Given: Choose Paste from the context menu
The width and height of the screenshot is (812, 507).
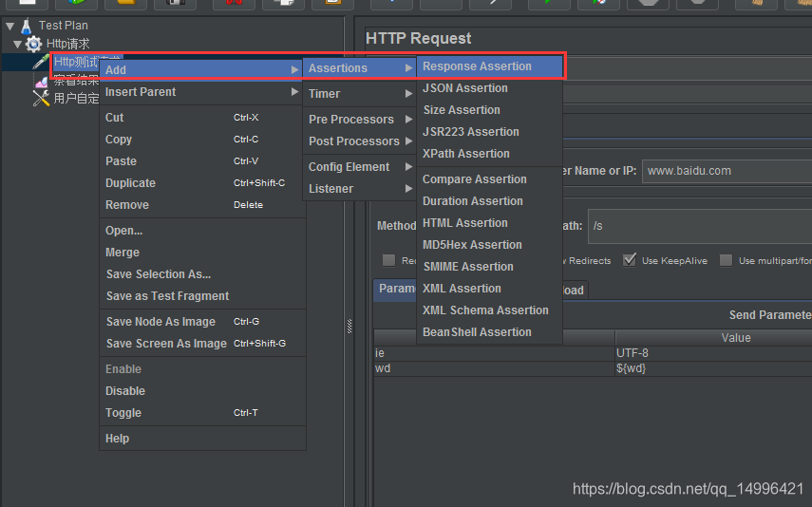Looking at the screenshot, I should [201, 161].
